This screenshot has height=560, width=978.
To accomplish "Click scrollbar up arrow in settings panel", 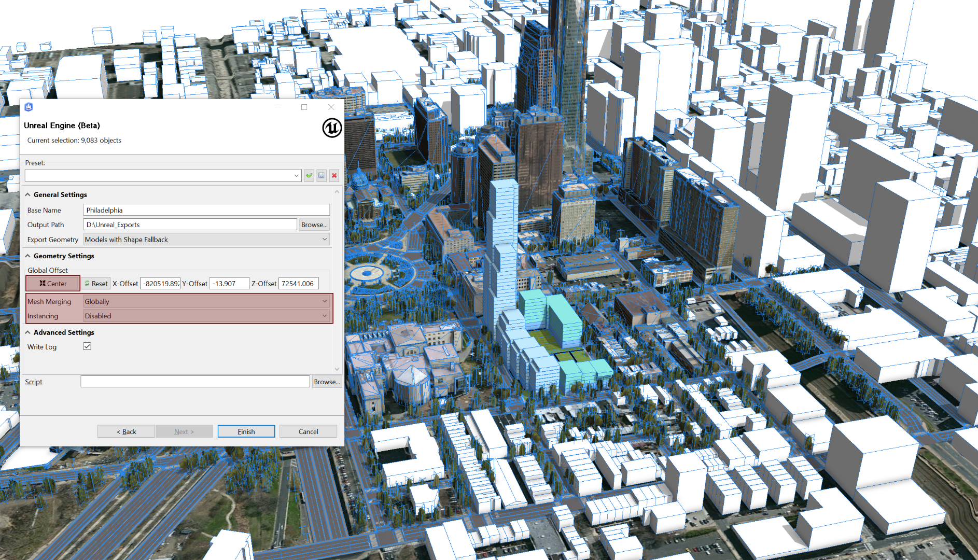I will (x=337, y=192).
